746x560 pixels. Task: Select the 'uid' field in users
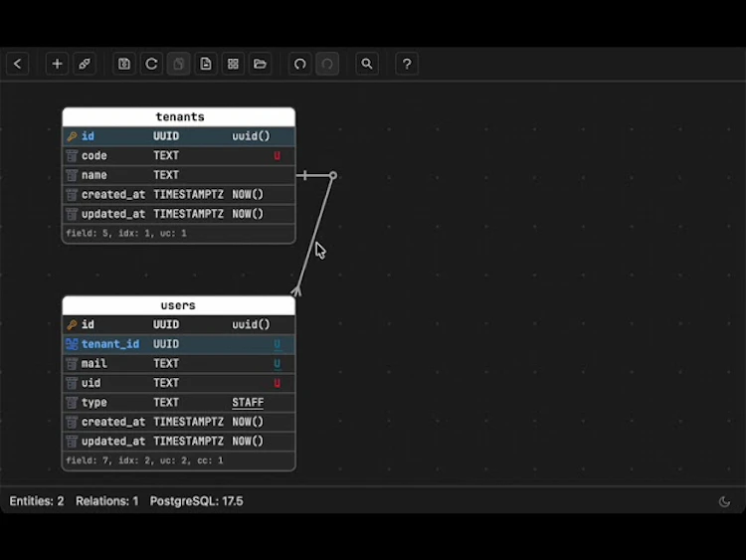click(91, 383)
